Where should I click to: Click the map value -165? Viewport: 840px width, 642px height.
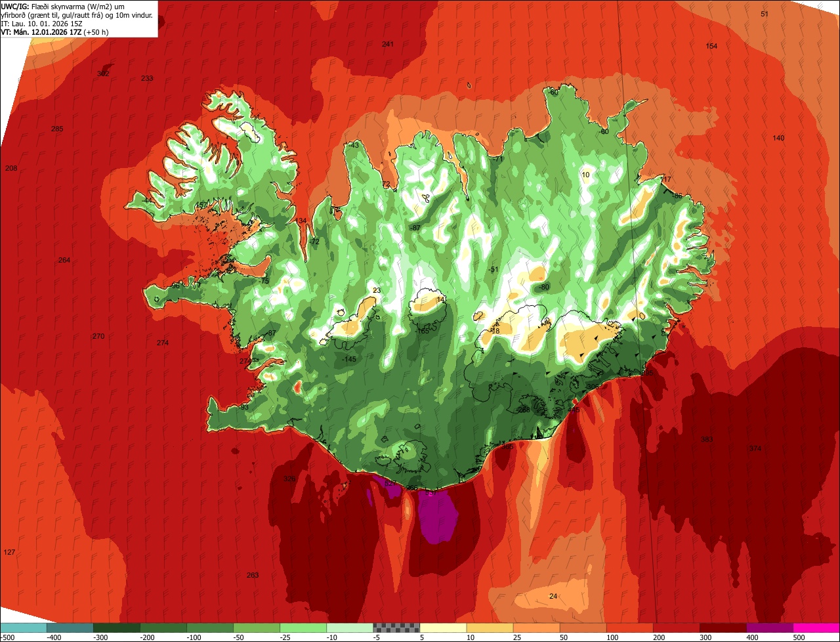click(x=423, y=331)
